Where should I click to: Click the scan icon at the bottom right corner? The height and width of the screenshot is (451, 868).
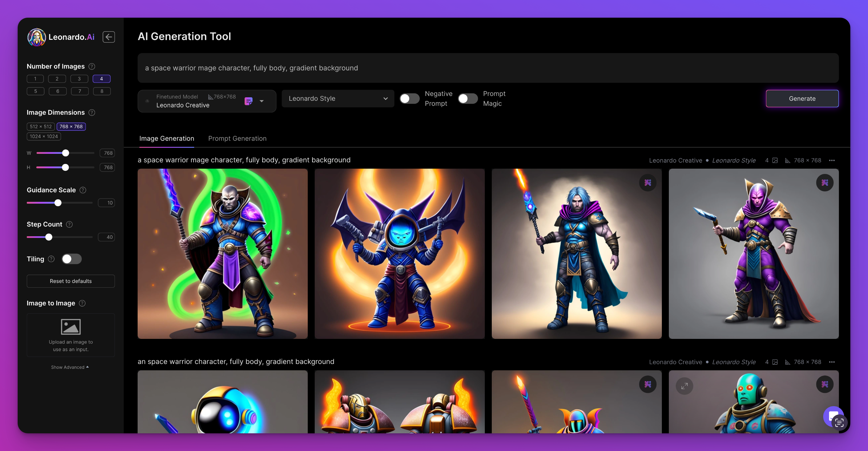coord(839,422)
